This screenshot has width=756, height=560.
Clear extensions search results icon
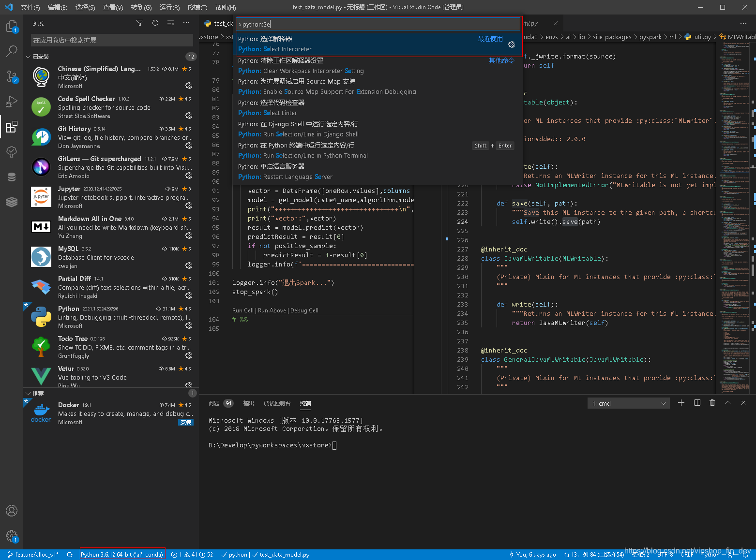point(171,23)
